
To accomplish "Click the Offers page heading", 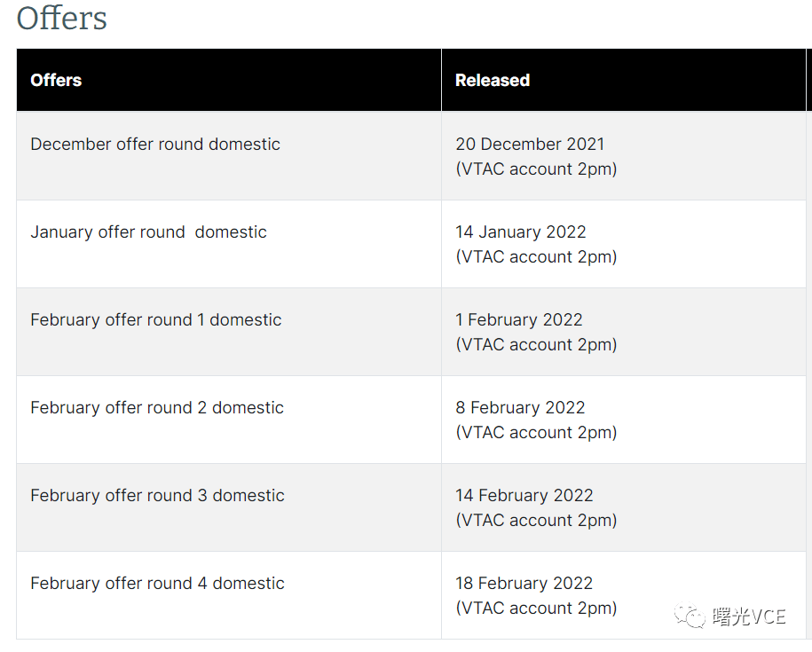I will [x=61, y=18].
